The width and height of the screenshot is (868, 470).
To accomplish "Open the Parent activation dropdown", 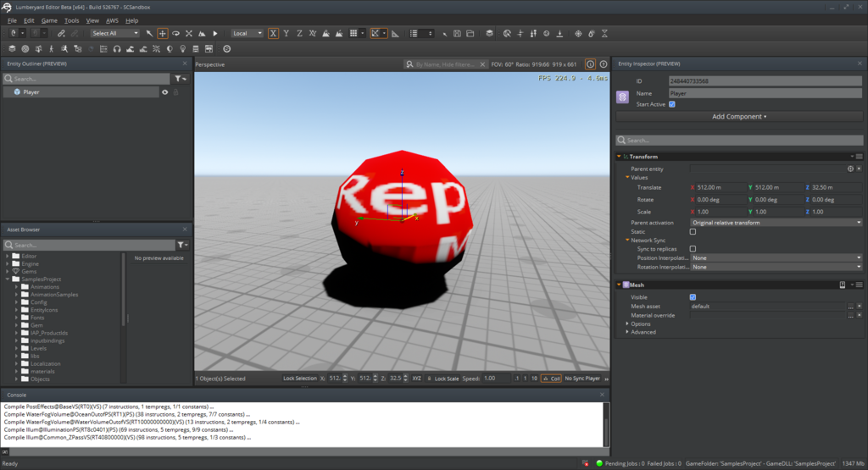I will 776,222.
